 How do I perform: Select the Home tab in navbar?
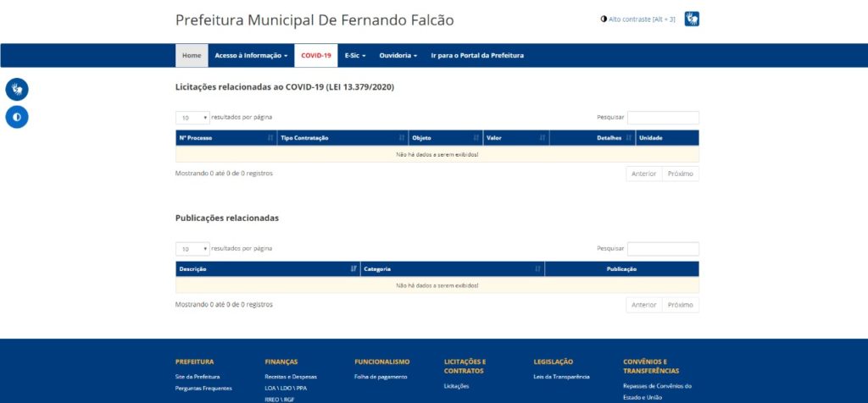192,55
